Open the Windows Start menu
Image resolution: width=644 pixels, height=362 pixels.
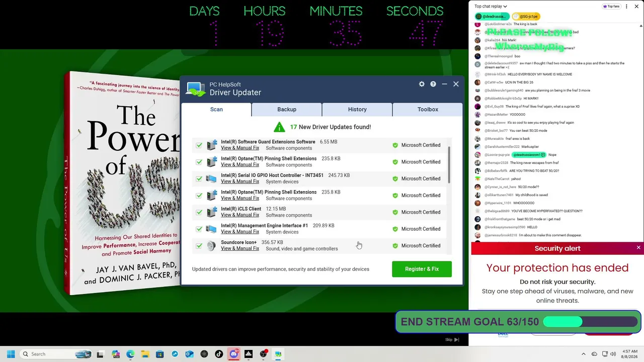(11, 354)
